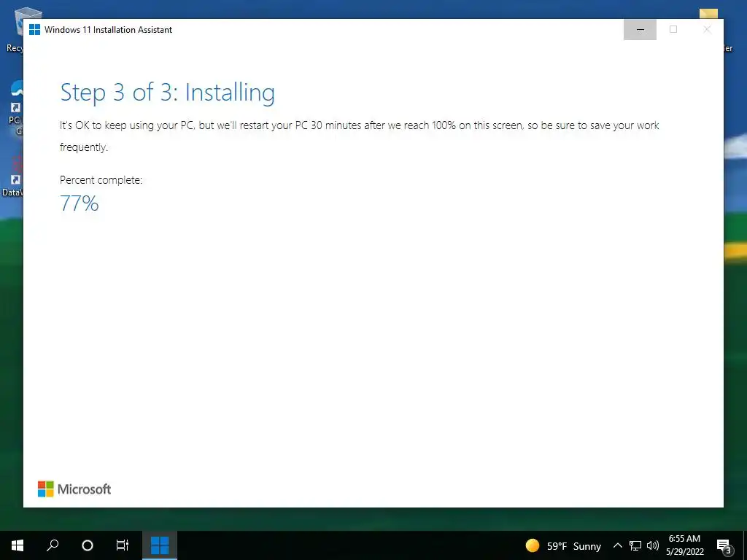Viewport: 747px width, 560px height.
Task: Select the folder icon at top-right desktop
Action: [x=708, y=13]
